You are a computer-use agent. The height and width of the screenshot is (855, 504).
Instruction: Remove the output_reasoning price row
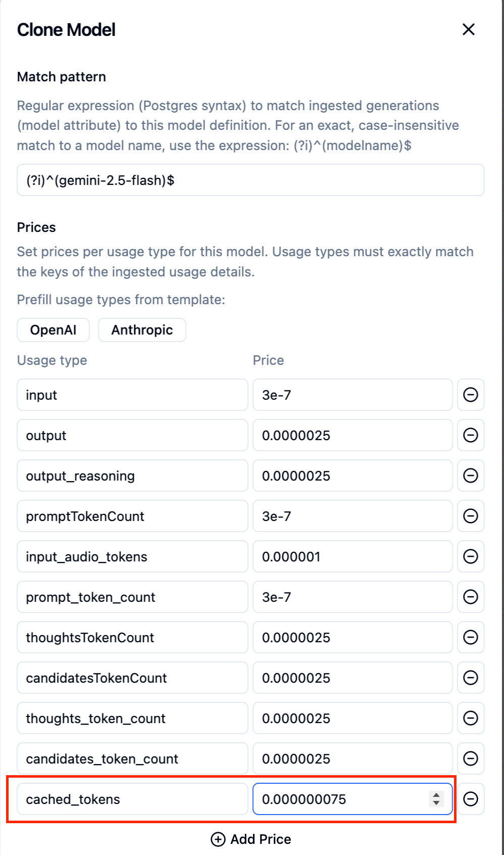pos(471,476)
